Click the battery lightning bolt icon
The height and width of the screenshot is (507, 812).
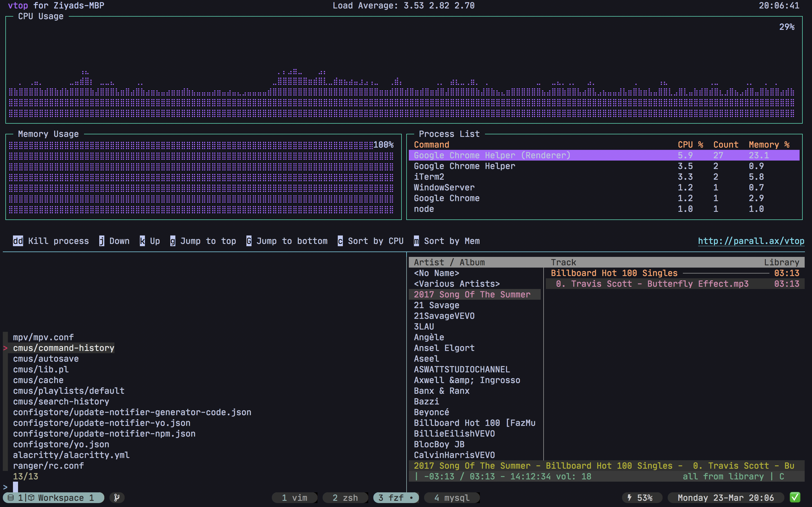coord(630,498)
